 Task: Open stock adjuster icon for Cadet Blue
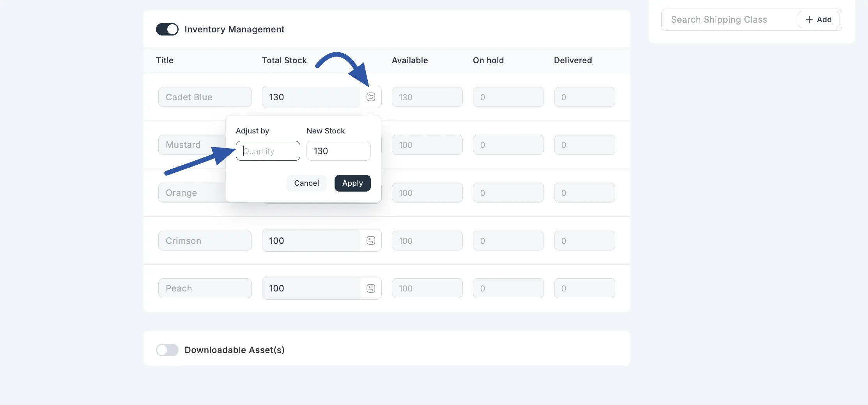click(370, 97)
